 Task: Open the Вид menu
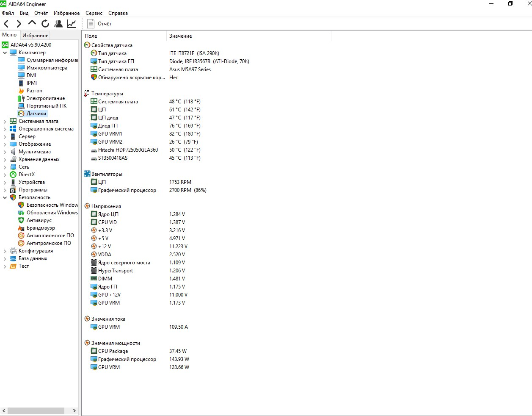24,13
